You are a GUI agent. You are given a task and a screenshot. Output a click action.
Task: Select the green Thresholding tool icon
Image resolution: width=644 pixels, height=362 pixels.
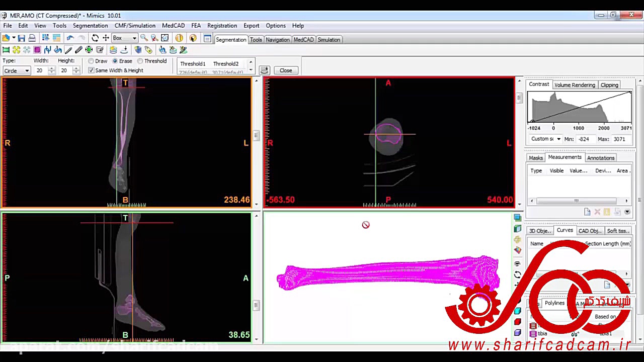(x=6, y=50)
